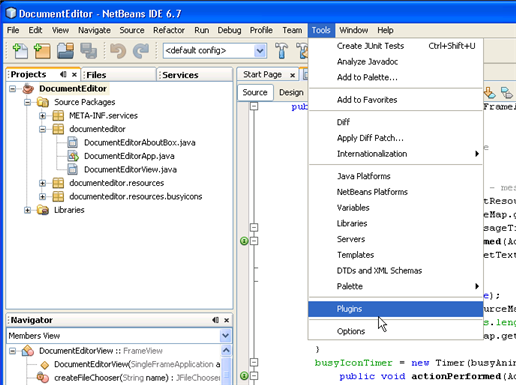
Task: Open the File menu
Action: (x=13, y=30)
